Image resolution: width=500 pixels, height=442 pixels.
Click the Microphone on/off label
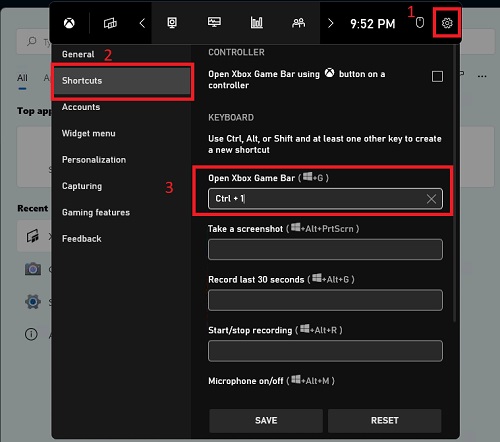246,381
